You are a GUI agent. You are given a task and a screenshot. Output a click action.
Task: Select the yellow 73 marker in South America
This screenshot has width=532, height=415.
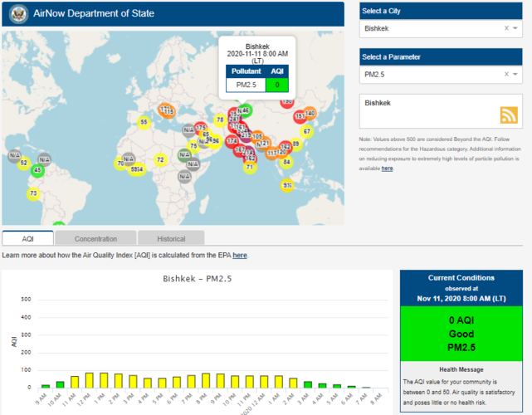[33, 194]
